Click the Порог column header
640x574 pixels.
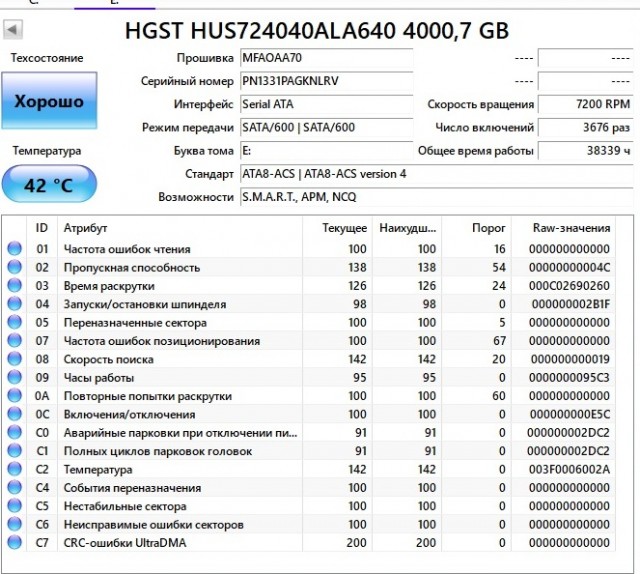pos(476,228)
